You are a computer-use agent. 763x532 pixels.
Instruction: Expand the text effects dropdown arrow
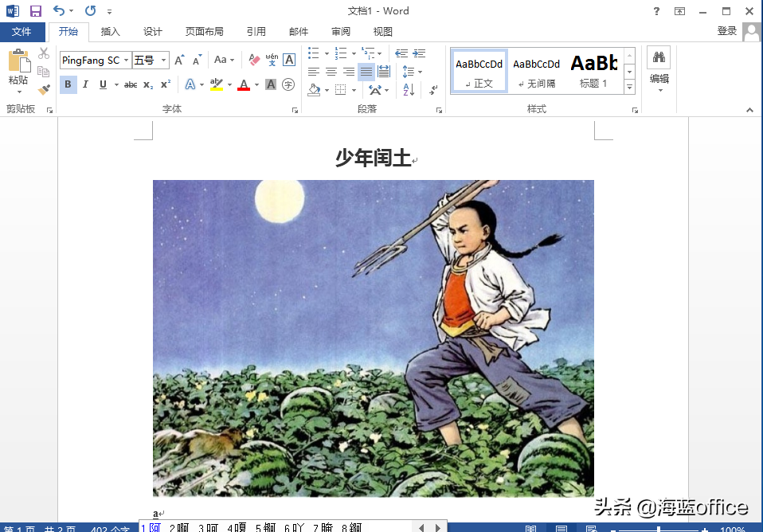point(202,84)
